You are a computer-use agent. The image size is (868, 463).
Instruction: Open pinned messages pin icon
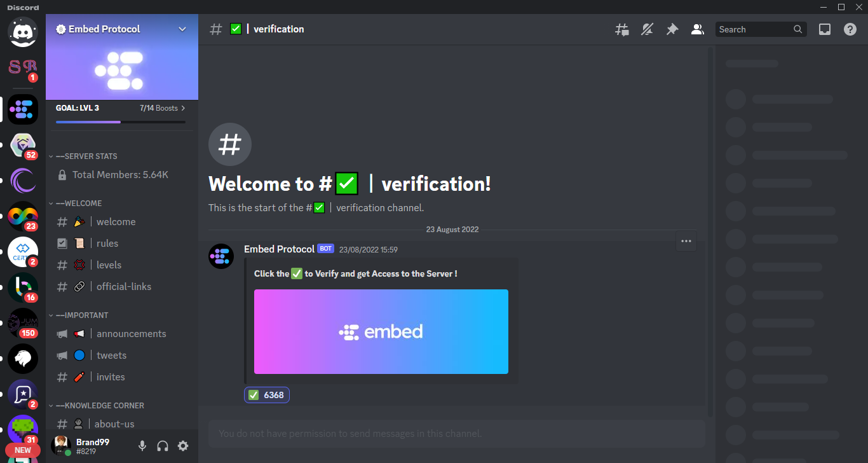pos(672,29)
